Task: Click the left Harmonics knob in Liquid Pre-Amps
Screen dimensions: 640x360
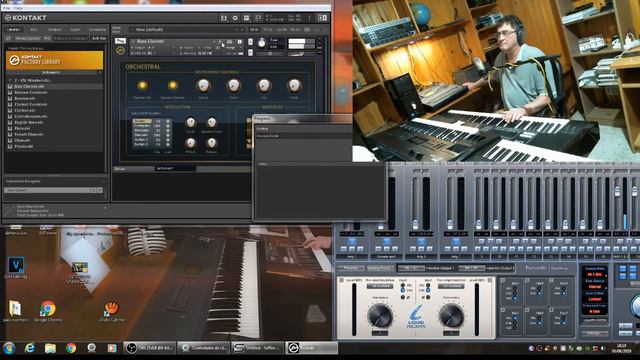Action: click(x=380, y=316)
